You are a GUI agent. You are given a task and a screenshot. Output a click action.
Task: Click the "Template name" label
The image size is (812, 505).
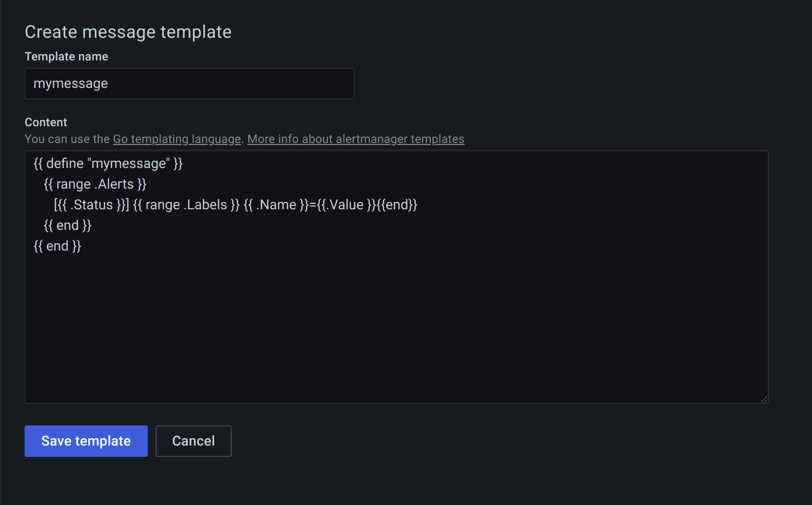[x=66, y=56]
